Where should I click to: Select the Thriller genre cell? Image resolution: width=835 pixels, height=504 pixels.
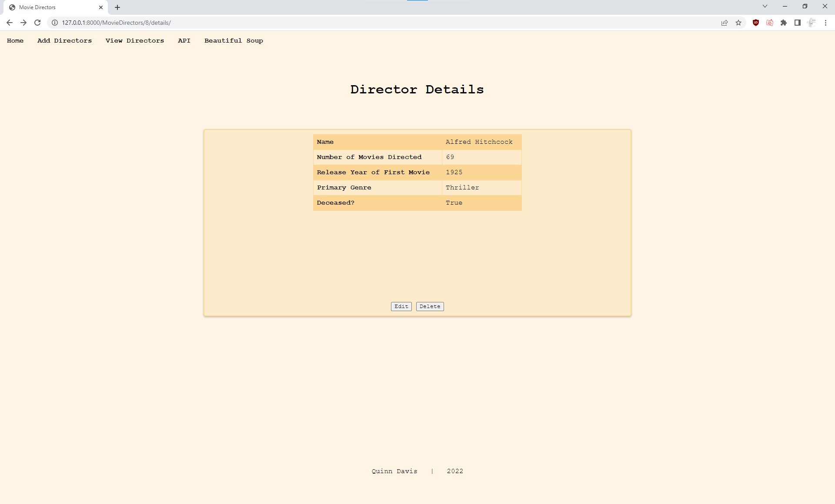482,188
